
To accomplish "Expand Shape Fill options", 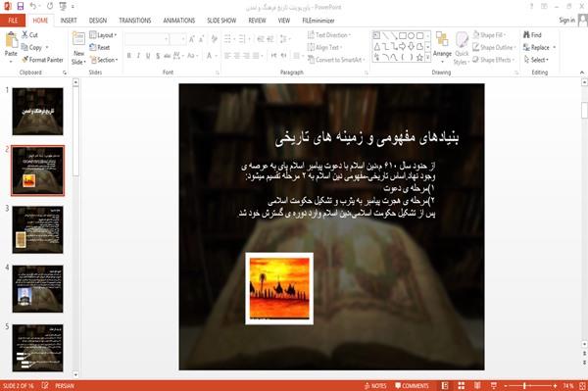I will point(489,35).
